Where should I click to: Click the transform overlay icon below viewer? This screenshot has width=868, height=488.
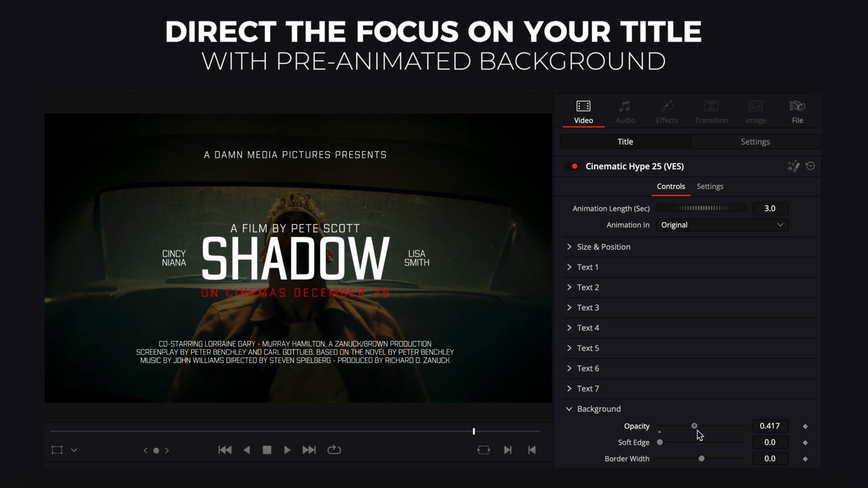57,450
